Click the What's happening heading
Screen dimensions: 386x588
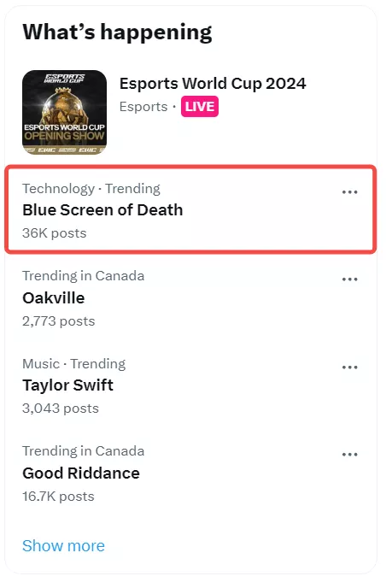click(117, 32)
